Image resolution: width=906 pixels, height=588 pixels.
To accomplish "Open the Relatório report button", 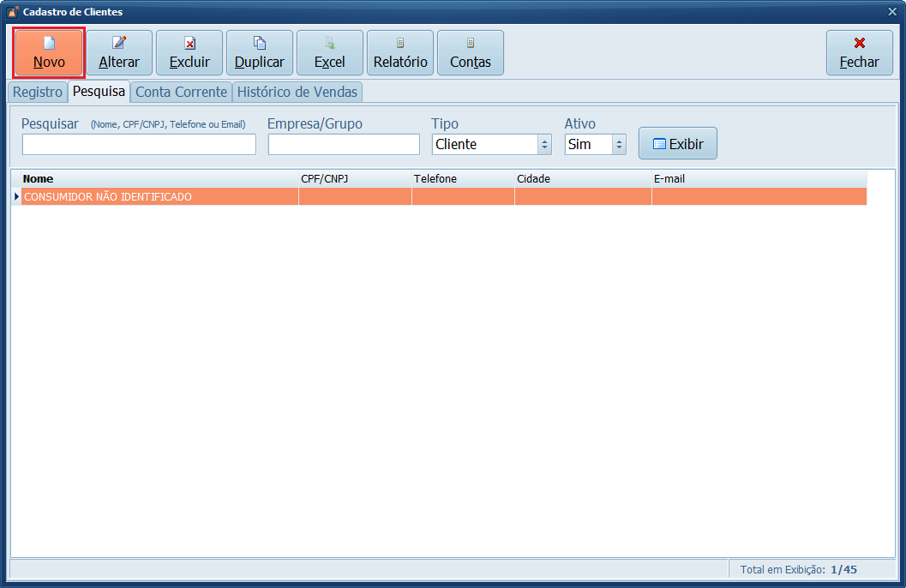I will pyautogui.click(x=400, y=53).
